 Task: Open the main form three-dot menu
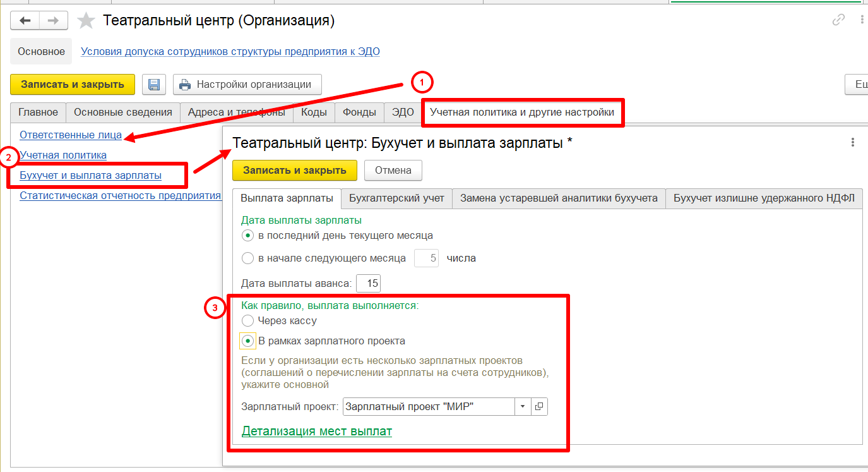[862, 20]
